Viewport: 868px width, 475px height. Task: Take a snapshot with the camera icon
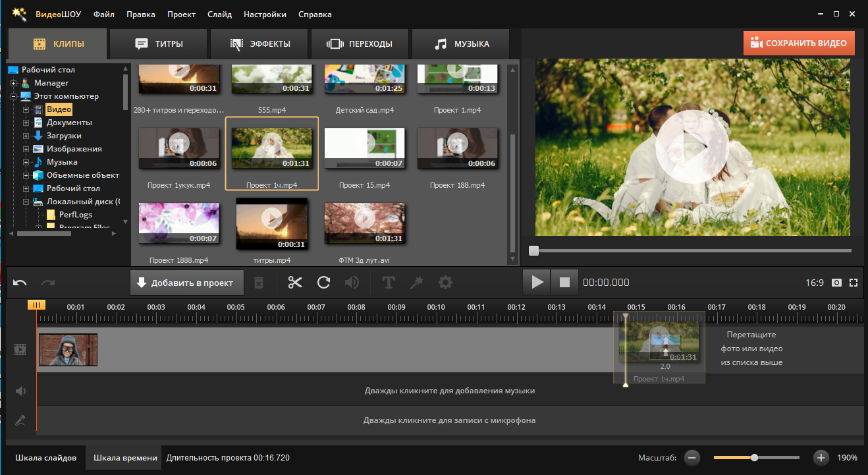836,283
